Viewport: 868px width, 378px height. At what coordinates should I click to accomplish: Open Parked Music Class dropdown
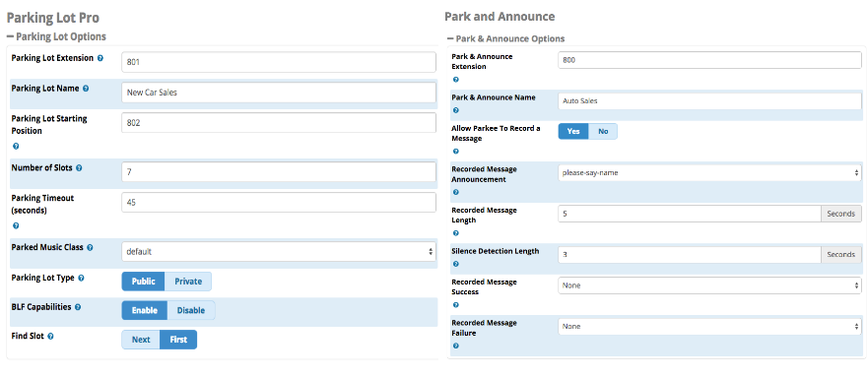tap(279, 251)
